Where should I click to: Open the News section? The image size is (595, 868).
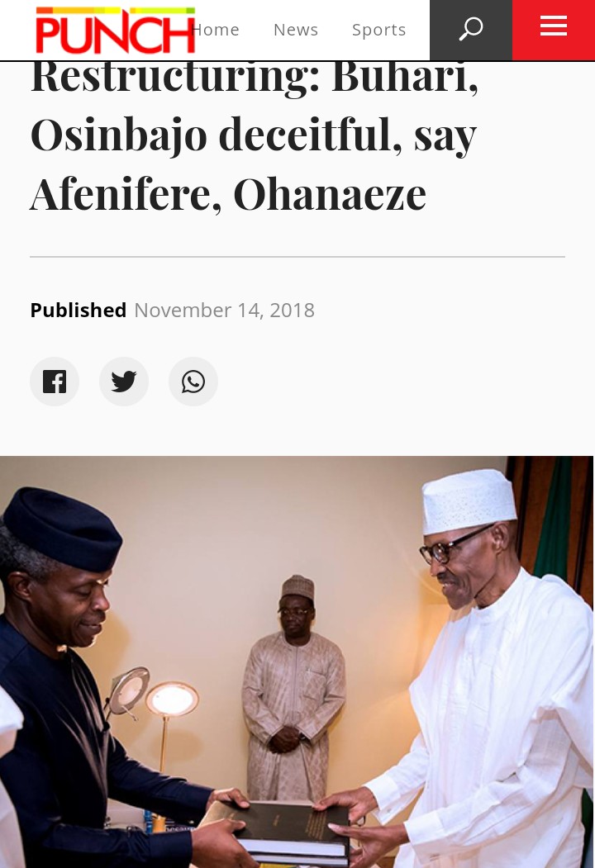pos(296,30)
